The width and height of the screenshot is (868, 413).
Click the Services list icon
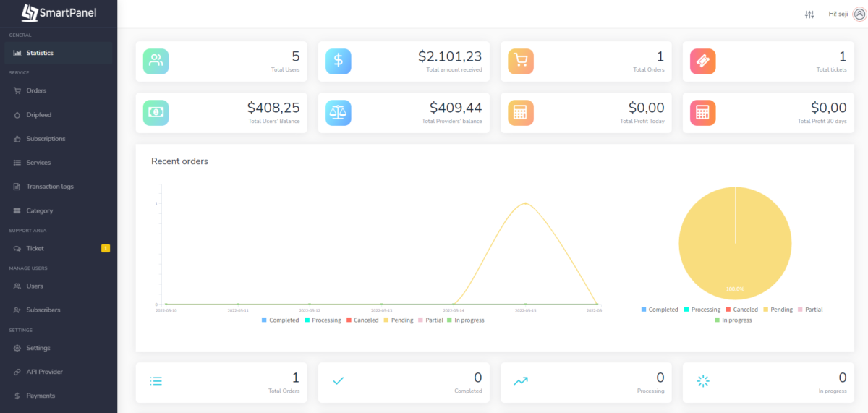pyautogui.click(x=17, y=163)
